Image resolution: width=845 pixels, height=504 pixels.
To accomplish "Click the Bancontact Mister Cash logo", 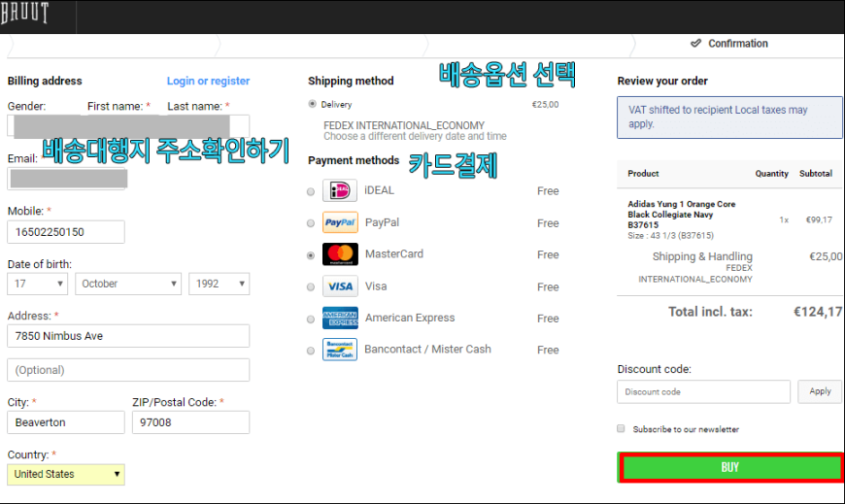I will tap(340, 350).
